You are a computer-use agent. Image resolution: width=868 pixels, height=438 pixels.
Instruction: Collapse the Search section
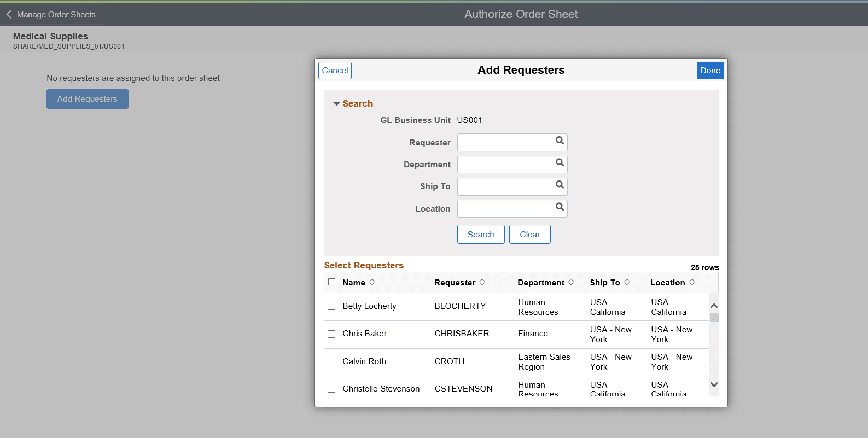point(336,104)
